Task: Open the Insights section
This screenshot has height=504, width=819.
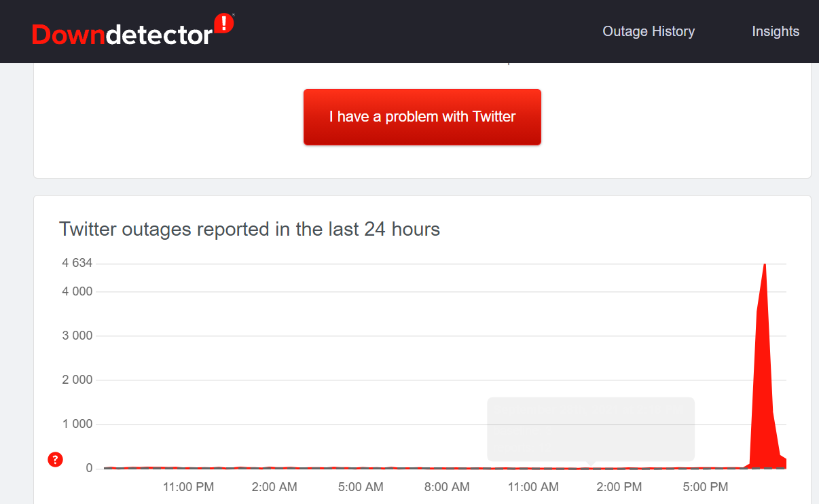Action: tap(775, 31)
